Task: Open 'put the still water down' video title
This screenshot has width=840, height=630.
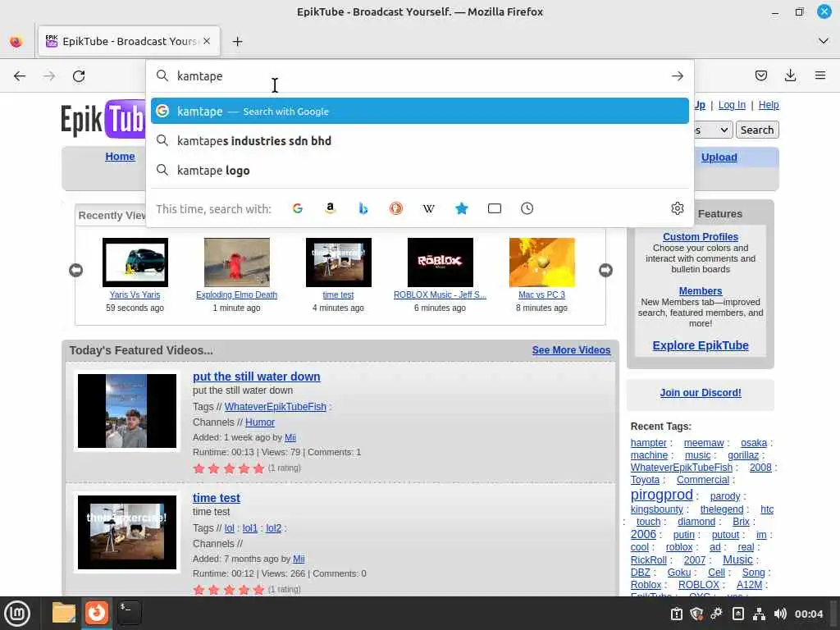Action: click(256, 377)
